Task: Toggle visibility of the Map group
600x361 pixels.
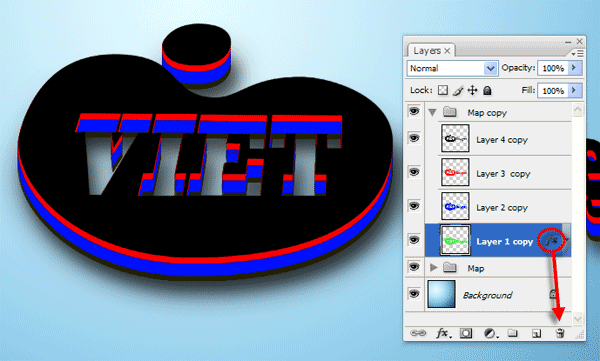Action: pos(414,267)
